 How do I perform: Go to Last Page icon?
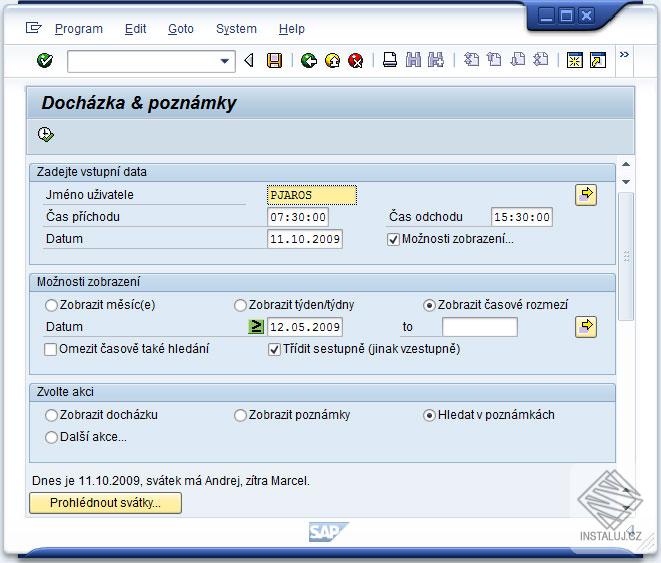pyautogui.click(x=541, y=60)
